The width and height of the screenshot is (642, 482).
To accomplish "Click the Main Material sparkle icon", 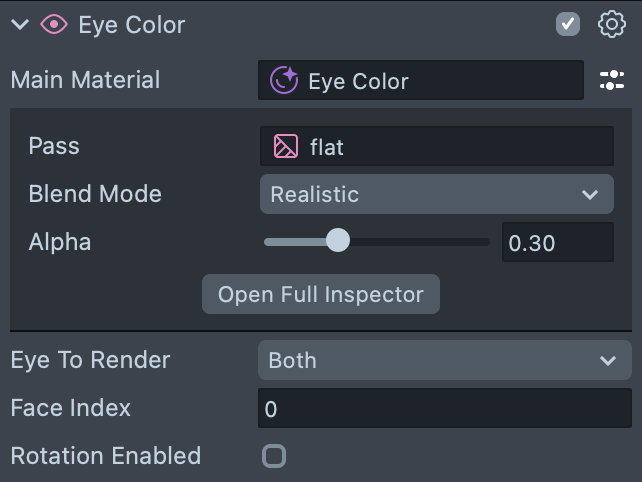I will [x=284, y=81].
